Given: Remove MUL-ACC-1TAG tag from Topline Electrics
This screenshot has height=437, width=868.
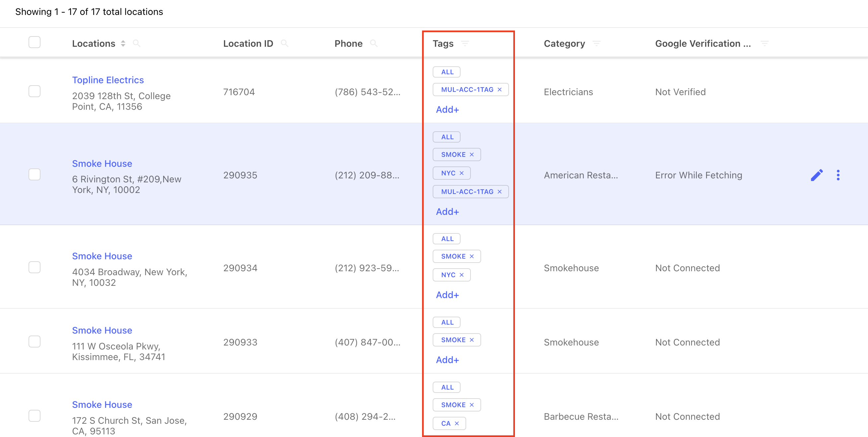Looking at the screenshot, I should pyautogui.click(x=500, y=90).
